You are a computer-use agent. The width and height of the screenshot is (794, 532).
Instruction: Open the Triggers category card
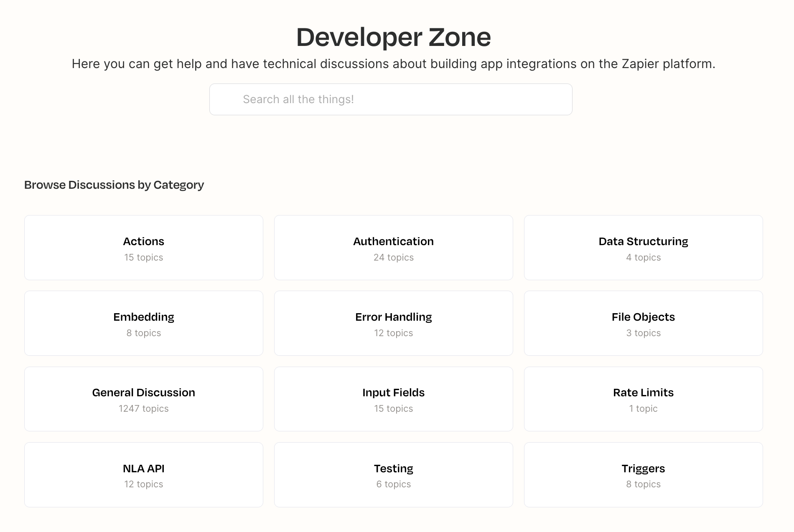644,475
